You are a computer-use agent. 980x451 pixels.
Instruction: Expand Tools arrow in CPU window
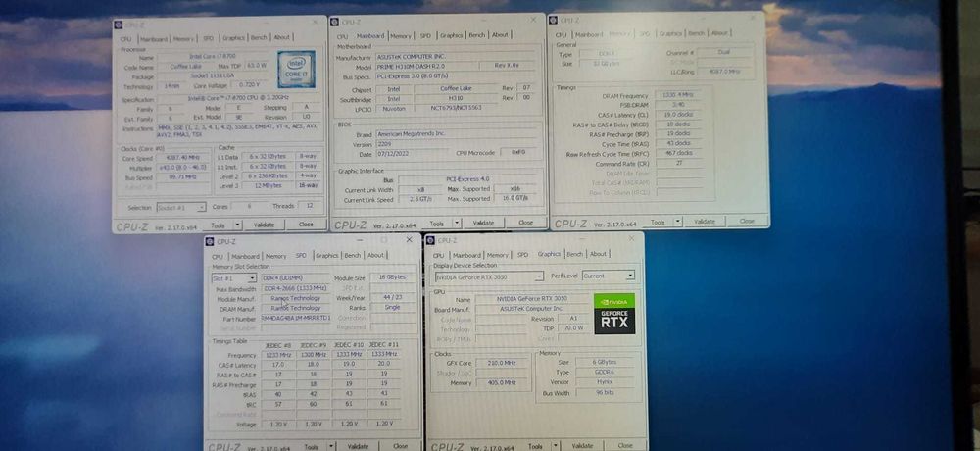(x=237, y=225)
